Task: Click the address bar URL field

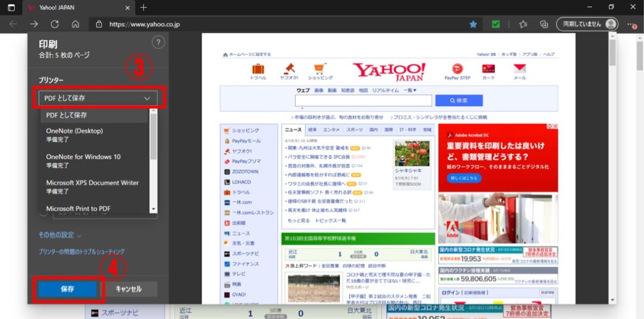Action: [279, 24]
